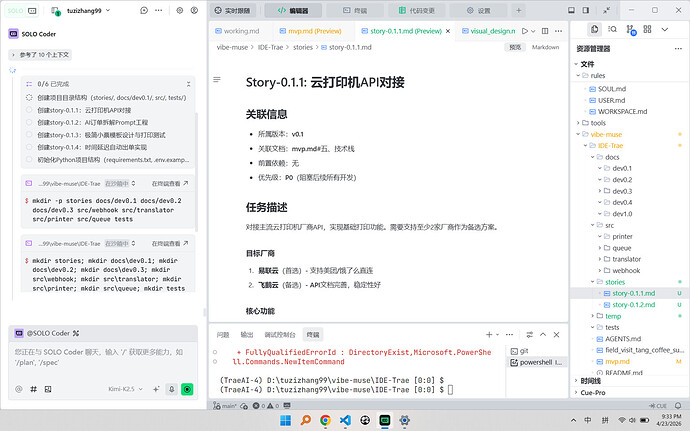The height and width of the screenshot is (431, 690).
Task: Open the new chat bubble icon
Action: [144, 11]
